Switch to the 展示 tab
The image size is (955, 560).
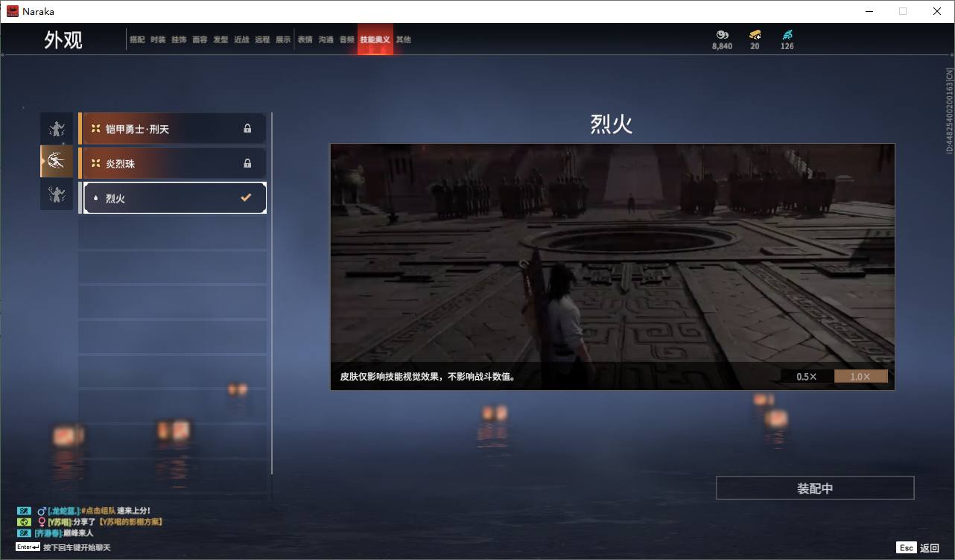283,39
